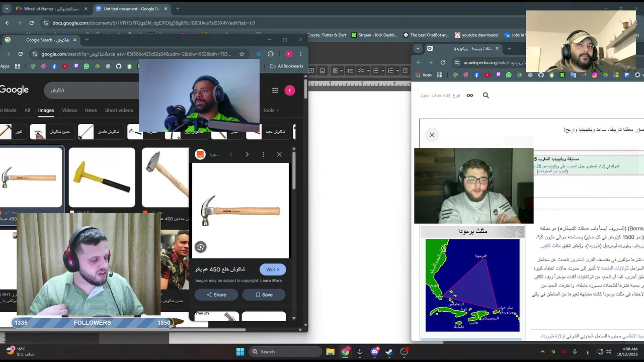This screenshot has height=362, width=644.
Task: Open YouTube bookmark in Google Search window
Action: [65, 66]
